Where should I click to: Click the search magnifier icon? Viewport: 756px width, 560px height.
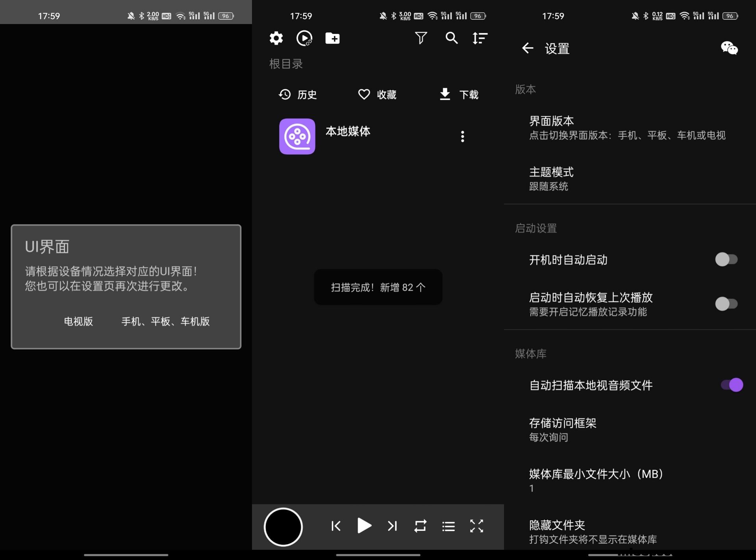451,38
